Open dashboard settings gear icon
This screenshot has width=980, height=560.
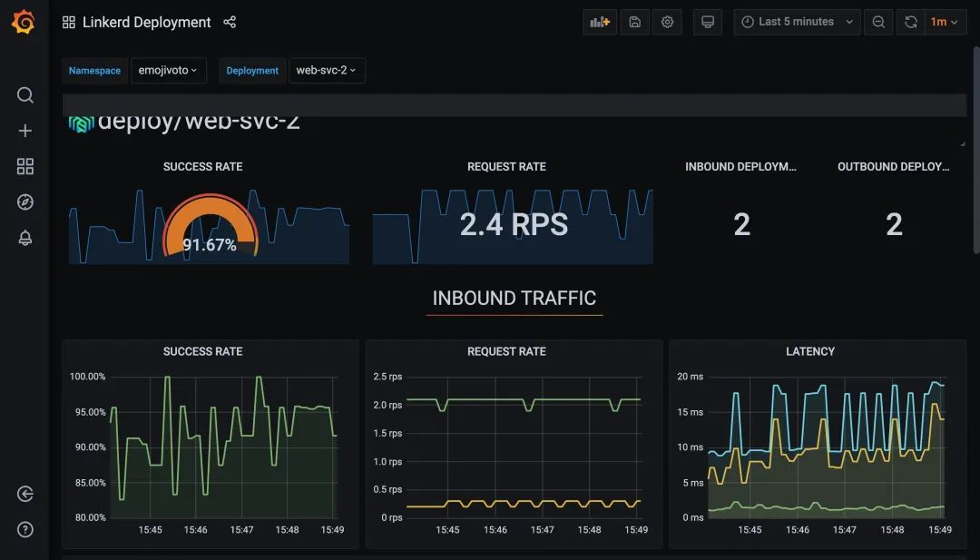[x=668, y=22]
